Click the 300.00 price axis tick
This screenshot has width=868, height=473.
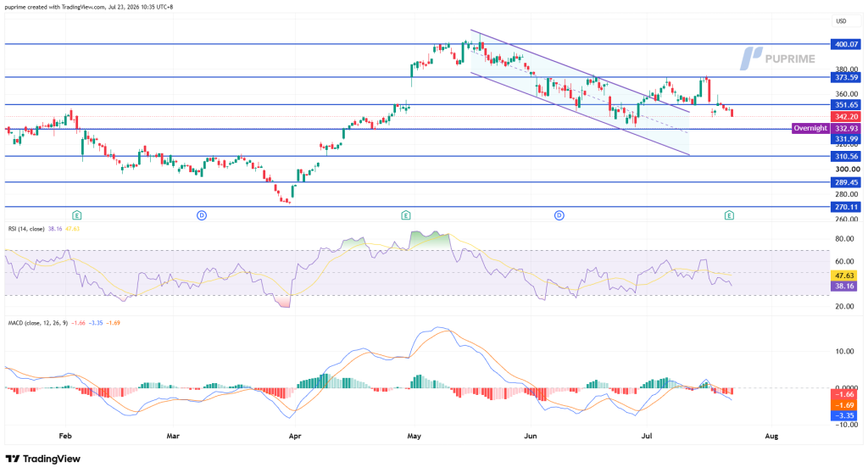(848, 170)
